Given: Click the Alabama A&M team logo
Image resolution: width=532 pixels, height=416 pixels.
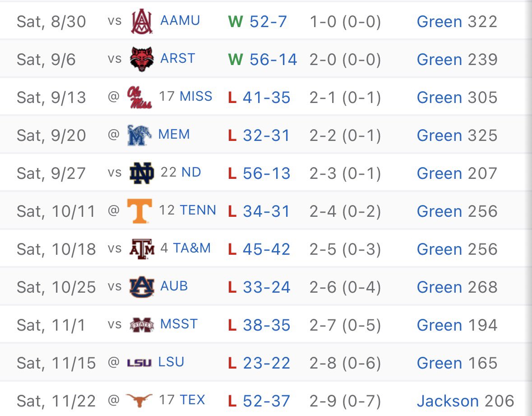Looking at the screenshot, I should (x=142, y=21).
